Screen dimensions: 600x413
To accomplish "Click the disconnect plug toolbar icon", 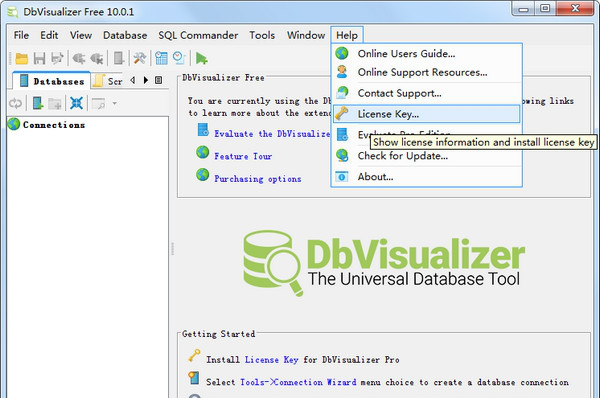I will click(x=96, y=59).
